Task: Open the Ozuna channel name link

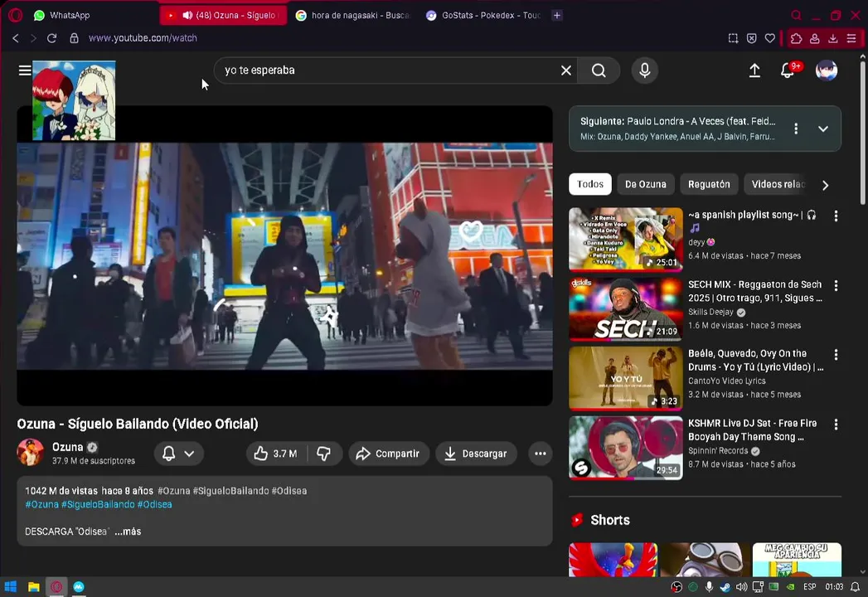Action: 67,447
